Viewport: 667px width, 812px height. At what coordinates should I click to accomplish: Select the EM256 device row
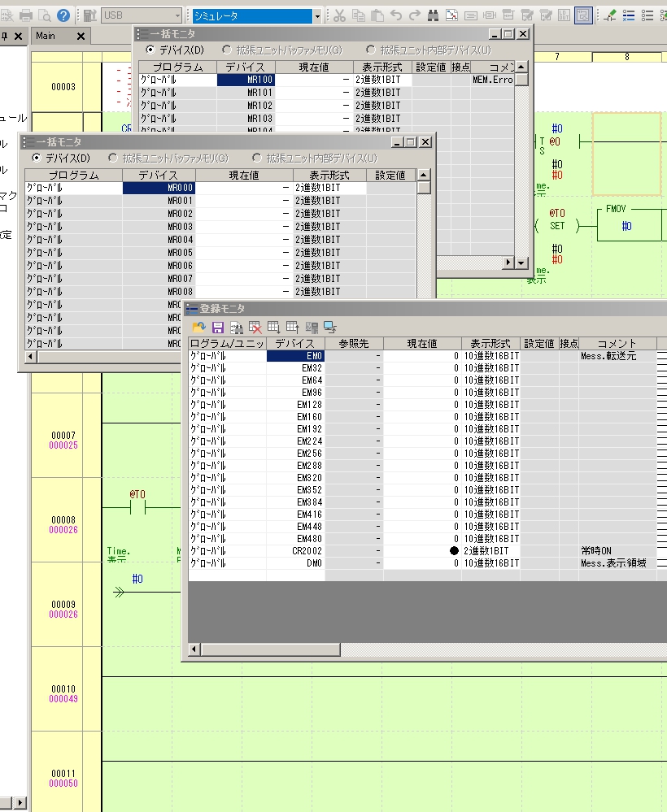coord(422,453)
